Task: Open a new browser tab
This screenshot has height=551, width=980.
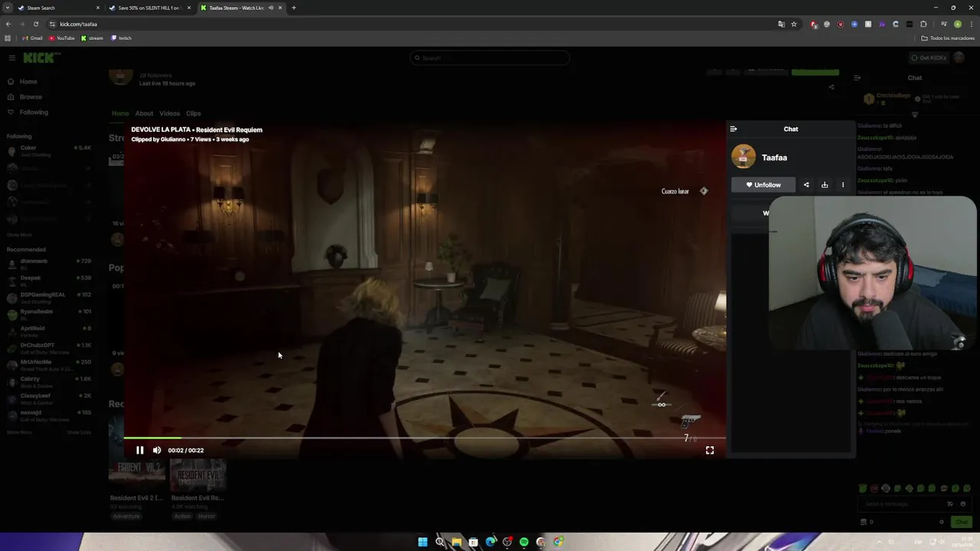Action: click(293, 8)
